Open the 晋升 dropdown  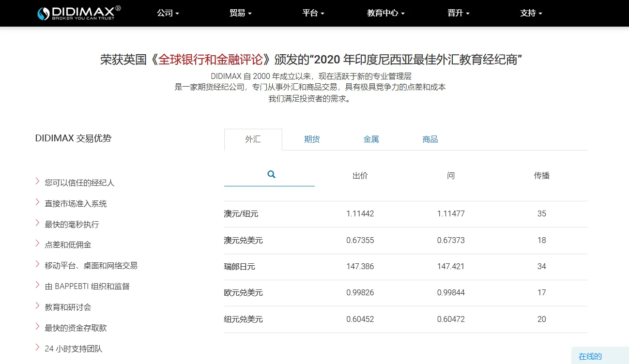point(459,13)
